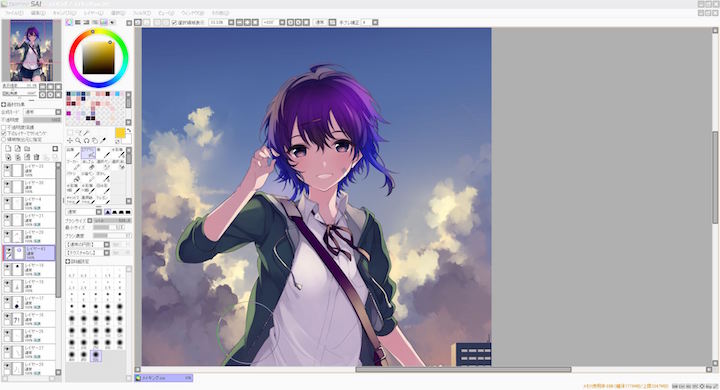The width and height of the screenshot is (720, 390).
Task: Adjust the brush size slider
Action: click(x=112, y=220)
